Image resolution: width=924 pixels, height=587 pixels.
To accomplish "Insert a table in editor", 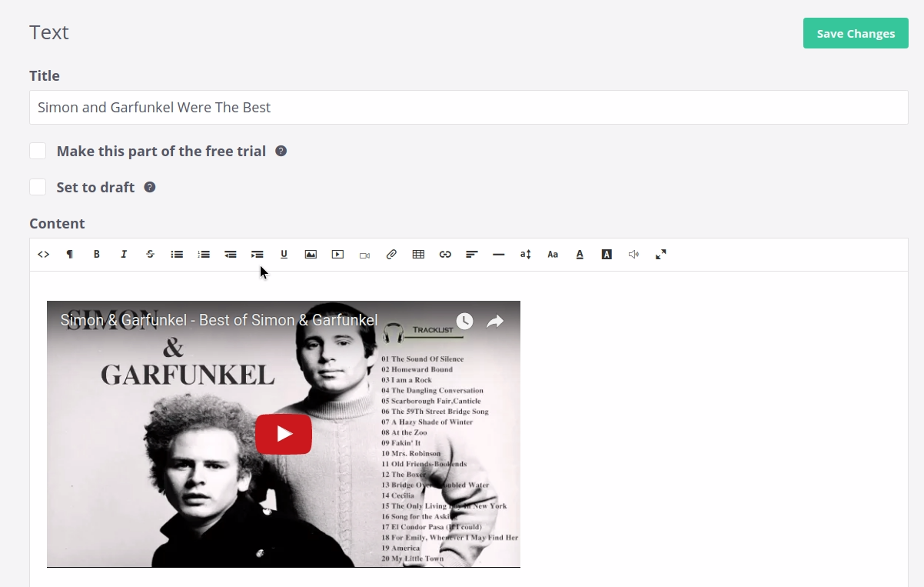I will coord(418,255).
